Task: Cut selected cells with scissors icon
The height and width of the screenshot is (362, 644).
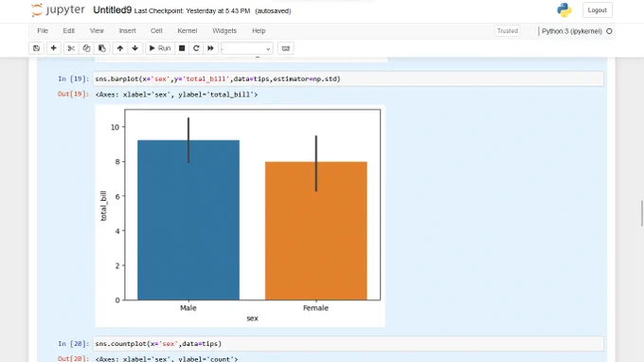Action: pyautogui.click(x=71, y=48)
